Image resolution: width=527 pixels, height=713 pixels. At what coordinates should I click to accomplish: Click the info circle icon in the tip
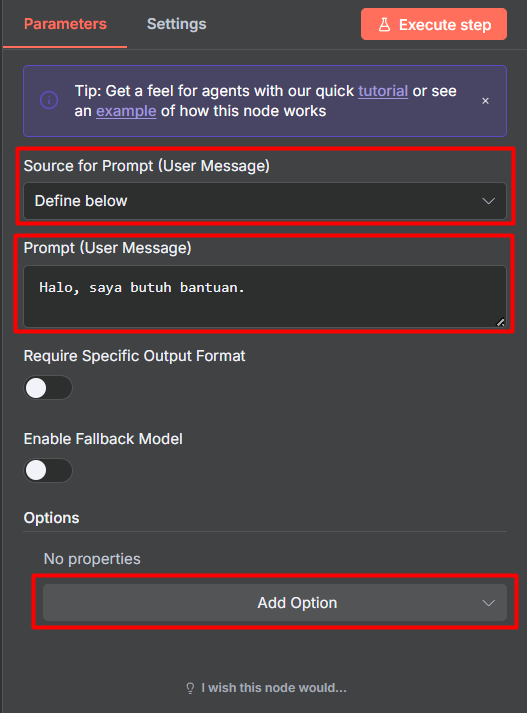point(49,100)
